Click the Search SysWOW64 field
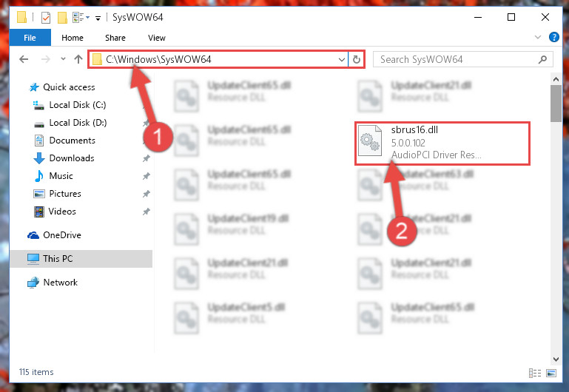Image resolution: width=569 pixels, height=392 pixels. 458,59
